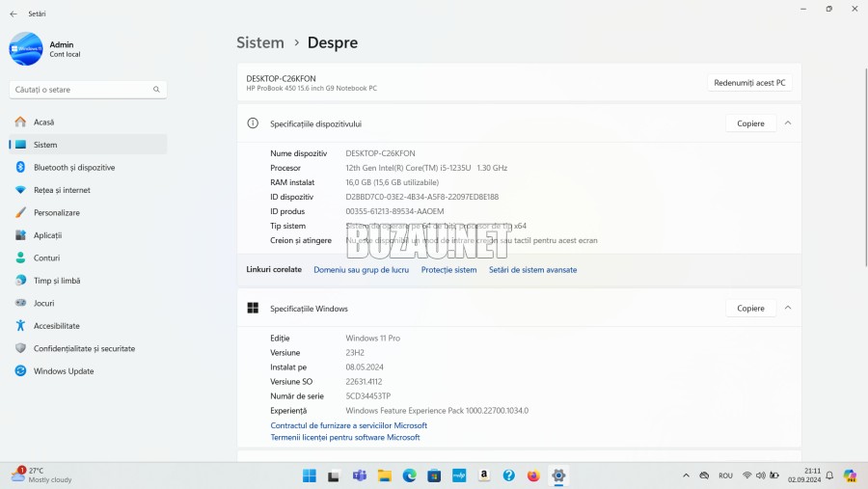Screen dimensions: 868x489
Task: Copy device specifications with Copiere
Action: point(750,123)
